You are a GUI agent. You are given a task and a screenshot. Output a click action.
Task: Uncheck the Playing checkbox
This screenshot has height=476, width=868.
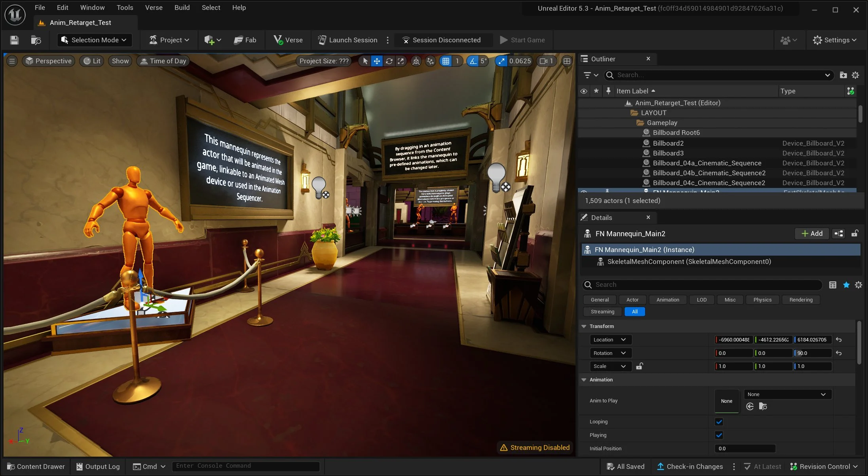tap(719, 435)
